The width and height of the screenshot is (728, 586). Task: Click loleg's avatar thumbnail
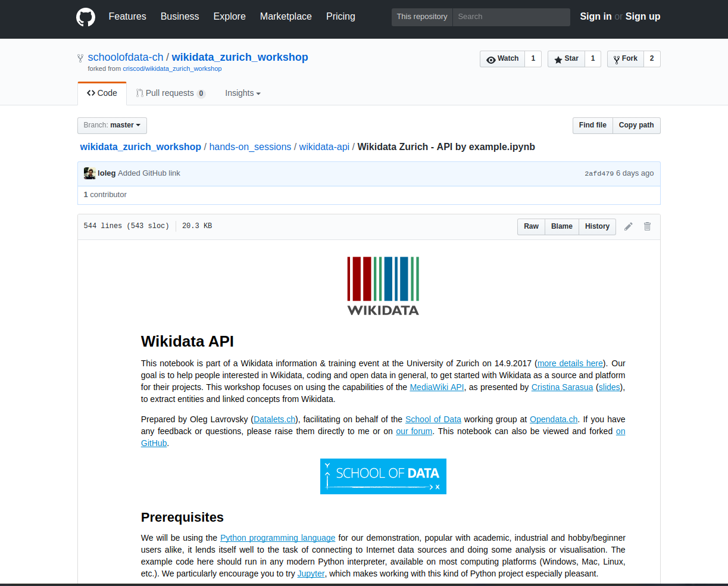[90, 173]
